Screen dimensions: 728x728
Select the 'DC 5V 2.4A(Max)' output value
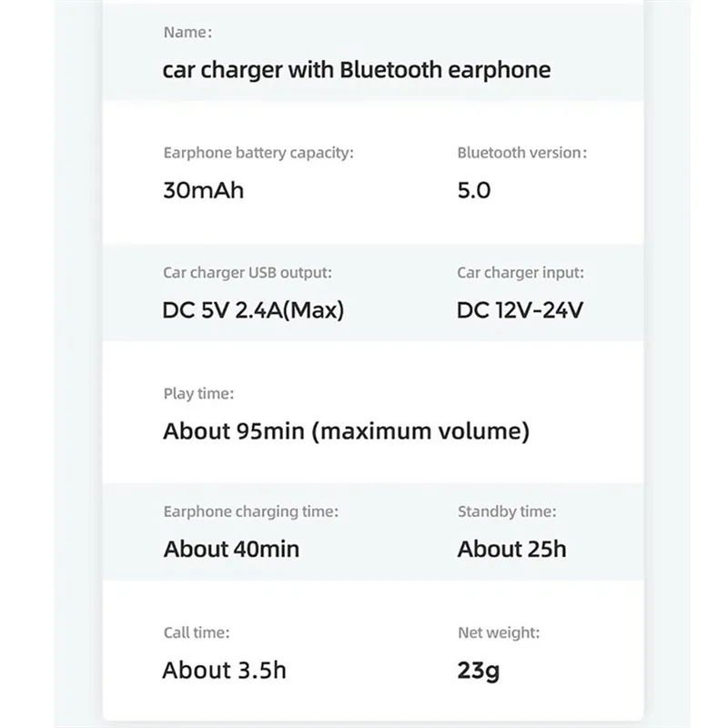(254, 310)
